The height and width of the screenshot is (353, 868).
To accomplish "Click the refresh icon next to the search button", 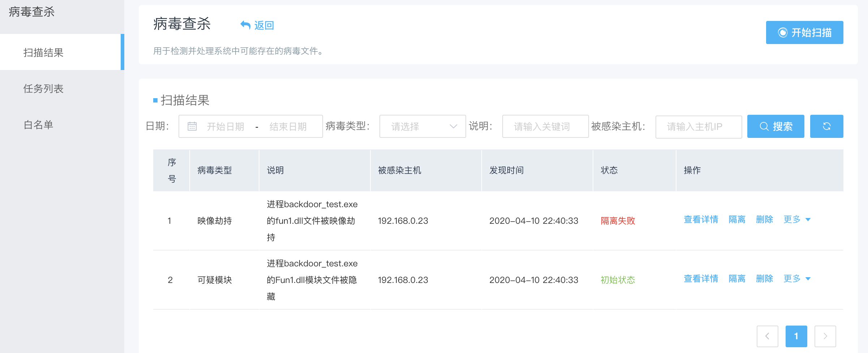I will click(827, 126).
